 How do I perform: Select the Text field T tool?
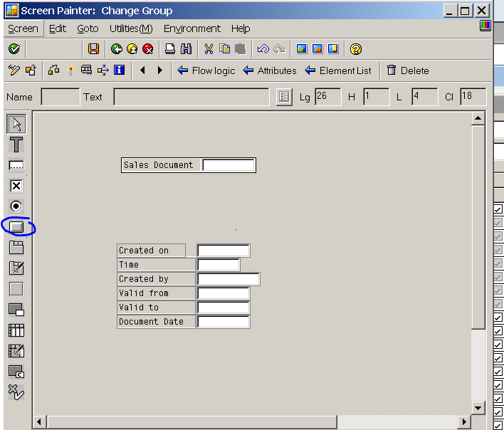16,145
